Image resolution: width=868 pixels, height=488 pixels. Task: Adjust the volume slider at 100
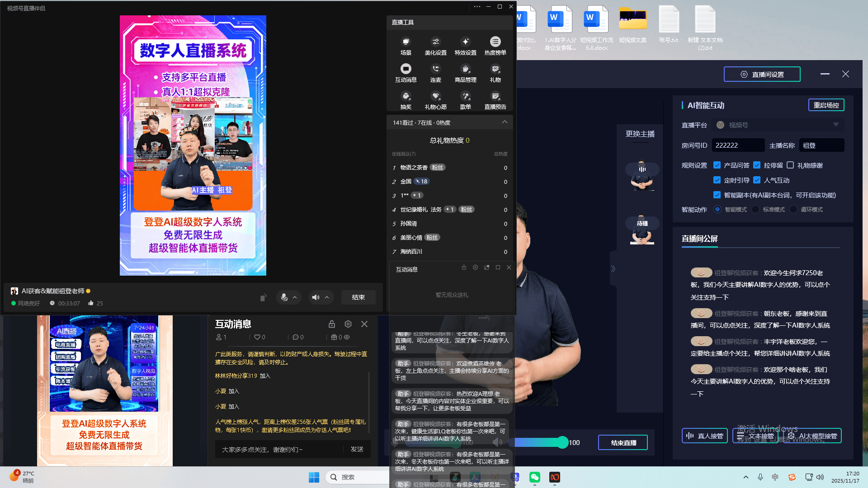coord(562,443)
